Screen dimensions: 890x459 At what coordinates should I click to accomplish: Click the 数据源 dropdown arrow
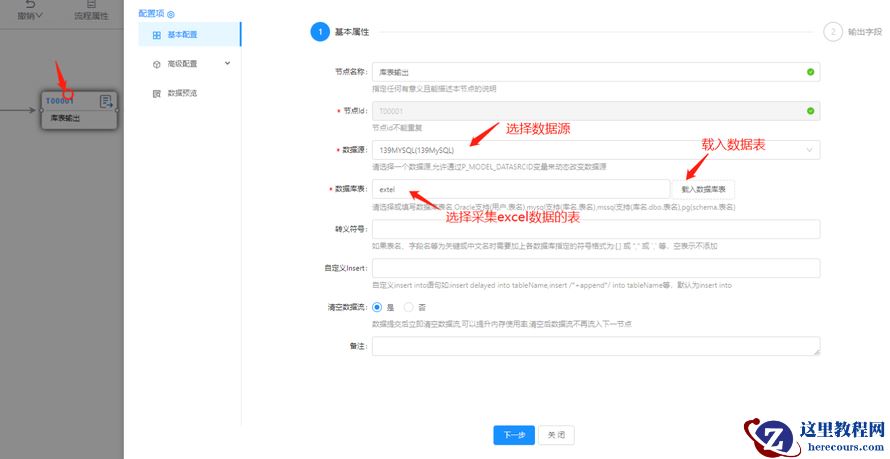click(x=809, y=150)
